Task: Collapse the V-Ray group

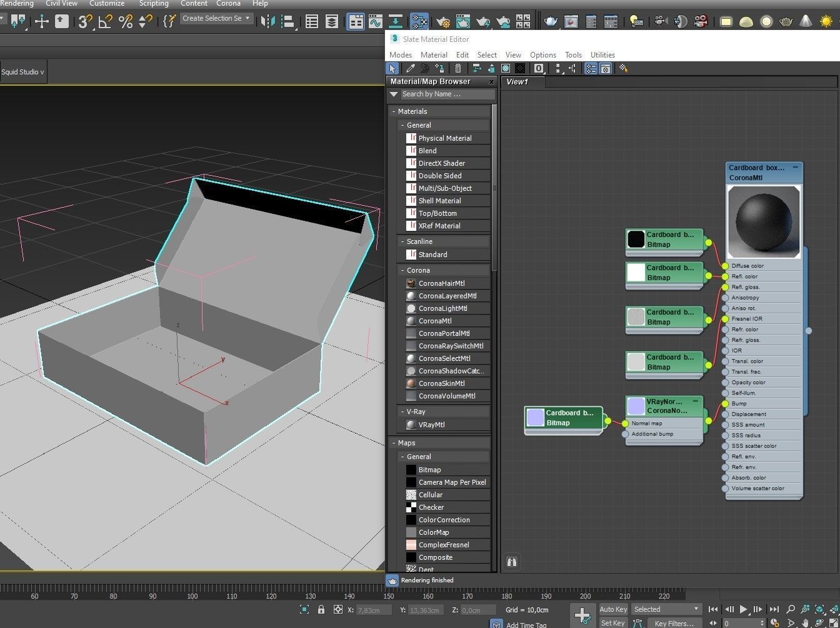Action: click(402, 412)
